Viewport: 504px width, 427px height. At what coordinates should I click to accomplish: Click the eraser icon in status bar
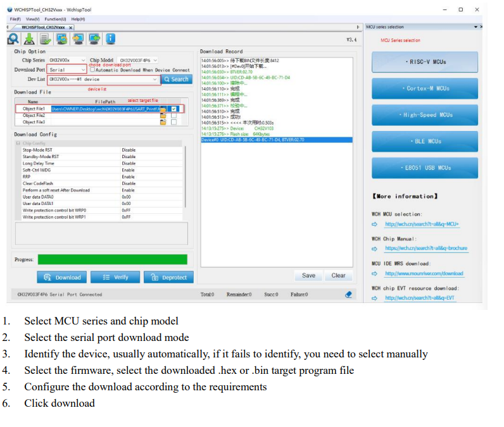[x=348, y=294]
